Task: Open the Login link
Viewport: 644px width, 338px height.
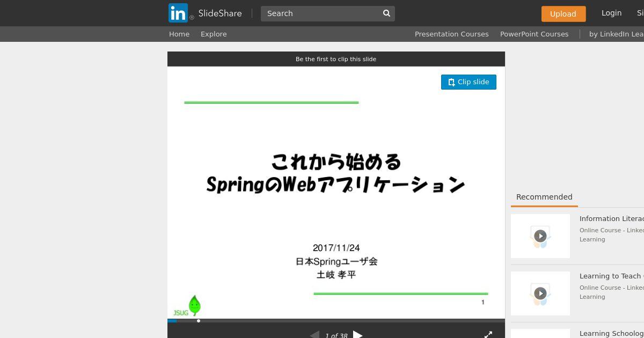Action: [x=611, y=13]
